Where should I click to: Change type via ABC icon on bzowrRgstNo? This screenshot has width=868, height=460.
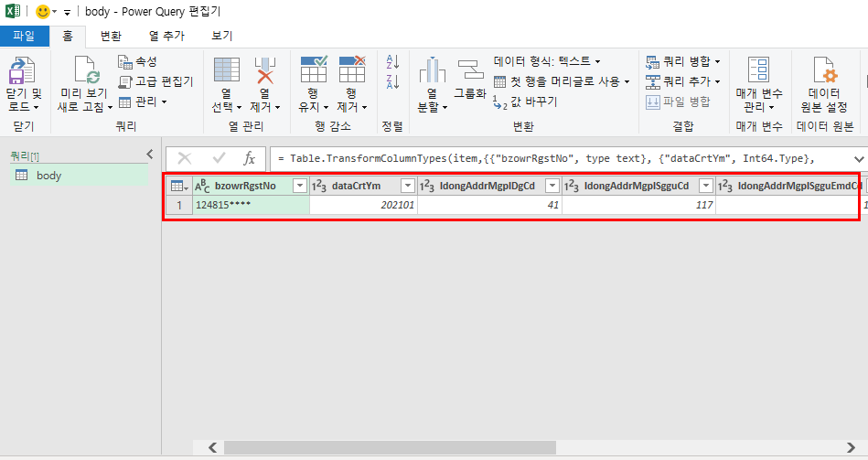202,186
